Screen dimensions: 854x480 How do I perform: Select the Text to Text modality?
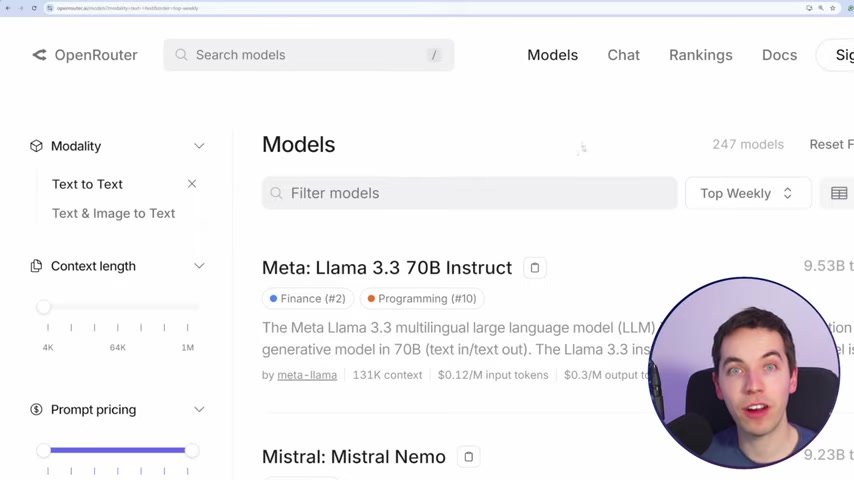[x=87, y=184]
